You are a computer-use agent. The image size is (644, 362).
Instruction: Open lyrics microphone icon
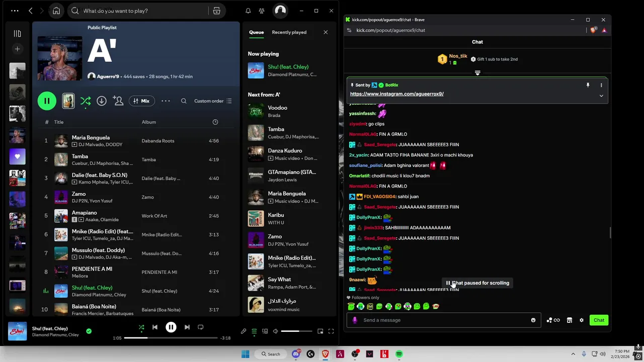[244, 331]
